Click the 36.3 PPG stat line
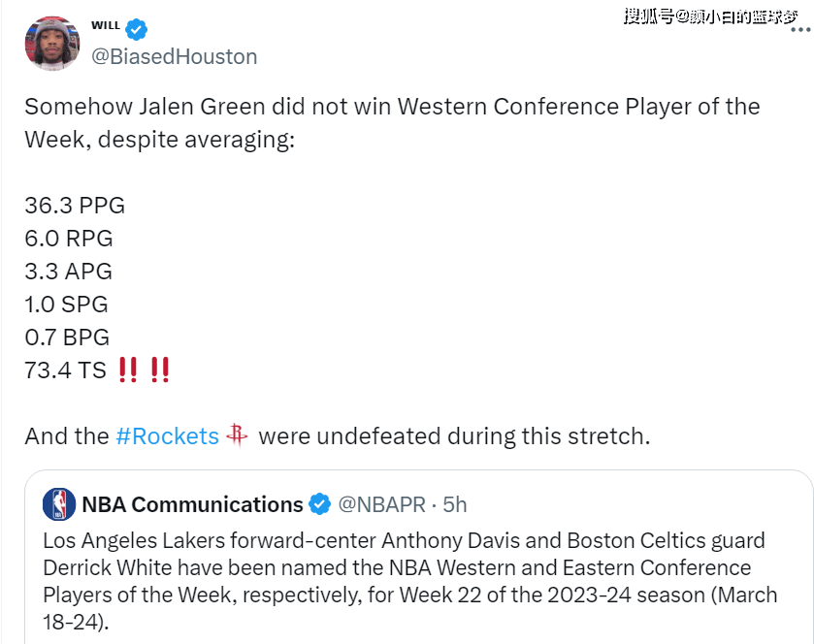The height and width of the screenshot is (644, 814). click(x=75, y=206)
